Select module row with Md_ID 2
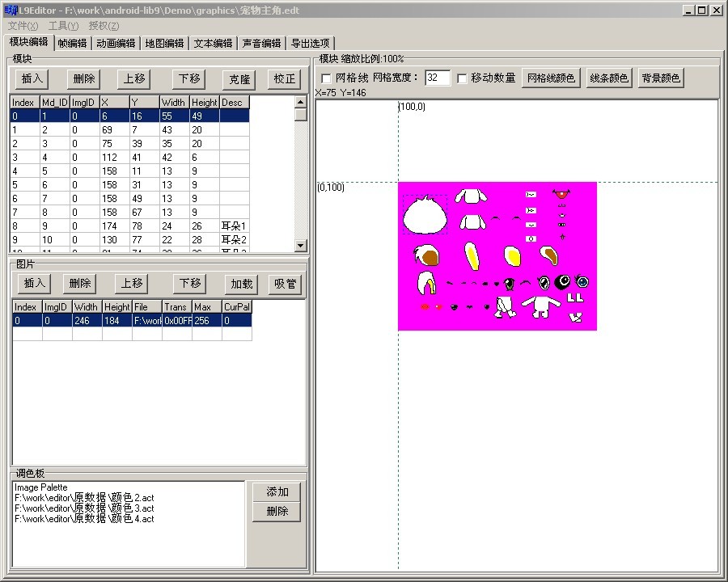The image size is (728, 582). pyautogui.click(x=129, y=130)
